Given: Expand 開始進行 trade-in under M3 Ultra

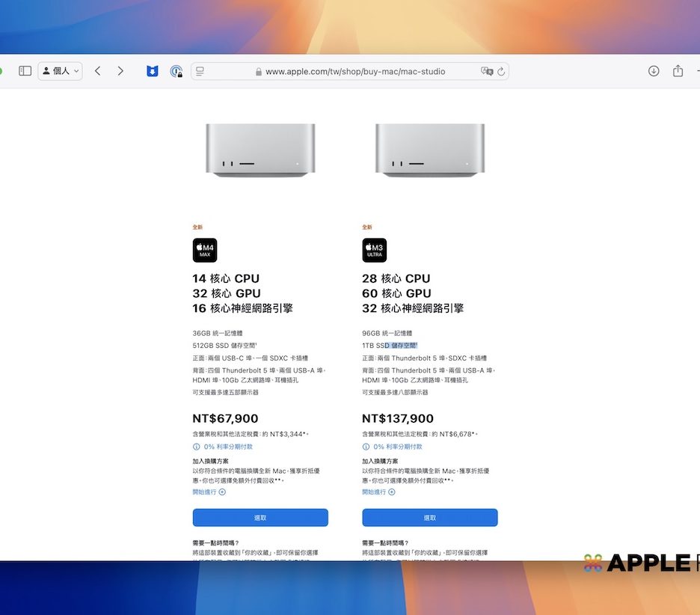Looking at the screenshot, I should 378,492.
